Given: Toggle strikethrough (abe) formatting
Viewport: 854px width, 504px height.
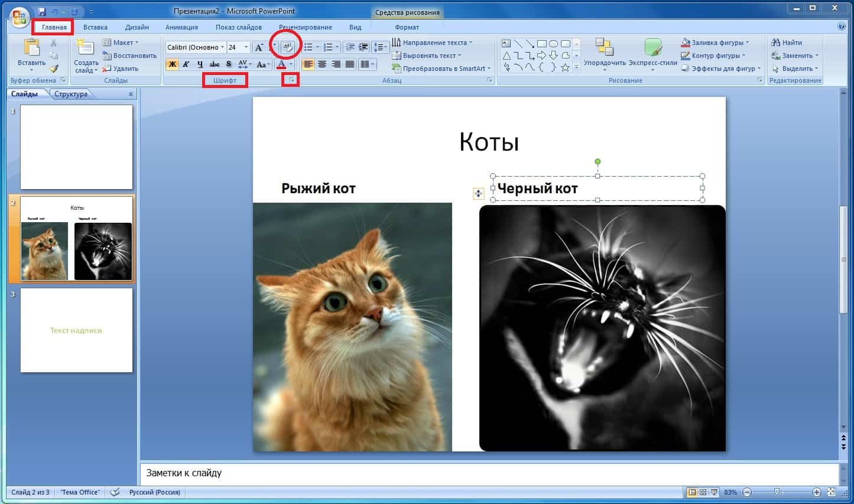Looking at the screenshot, I should 215,64.
